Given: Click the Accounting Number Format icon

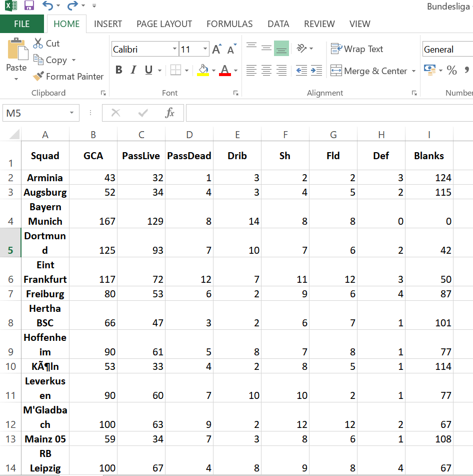Looking at the screenshot, I should pyautogui.click(x=429, y=70).
